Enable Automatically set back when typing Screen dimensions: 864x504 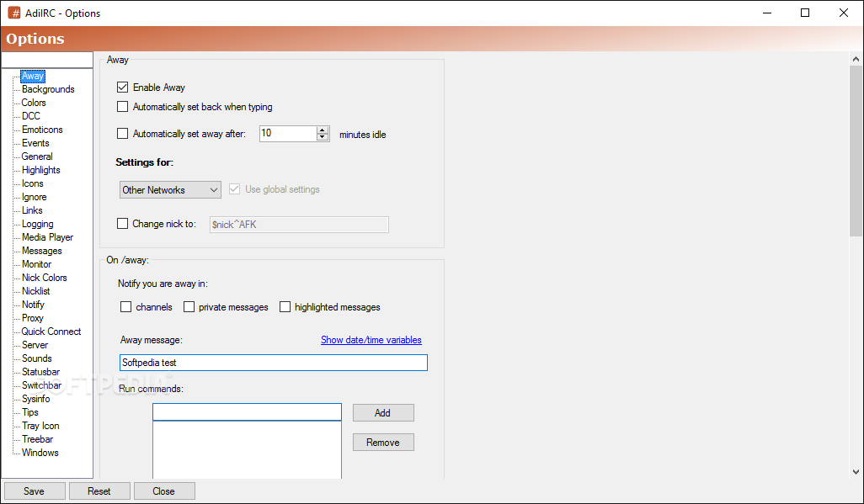pyautogui.click(x=122, y=106)
